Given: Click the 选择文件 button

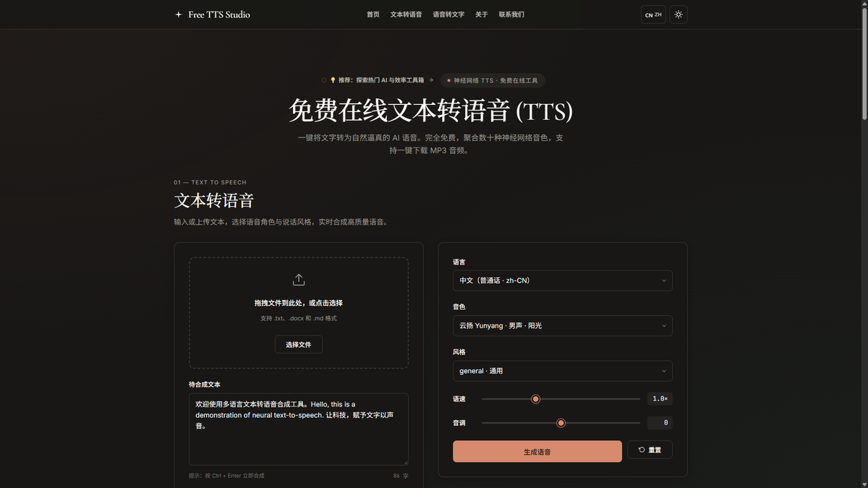Looking at the screenshot, I should 299,345.
